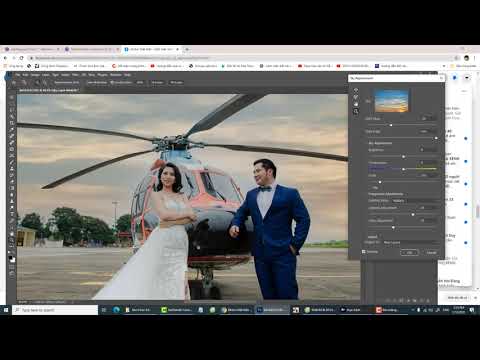Click the Fade Edge slider handle
Image resolution: width=480 pixels, height=360 pixels.
[x=436, y=138]
